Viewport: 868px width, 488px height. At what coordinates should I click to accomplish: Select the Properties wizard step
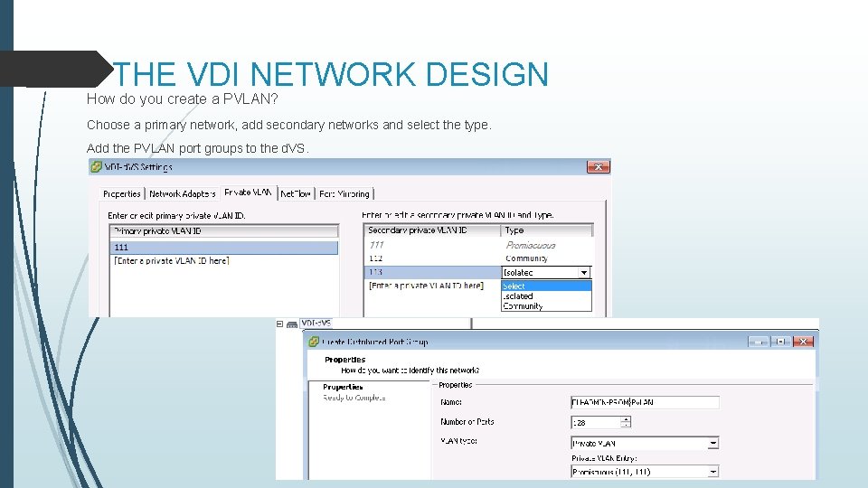click(343, 387)
